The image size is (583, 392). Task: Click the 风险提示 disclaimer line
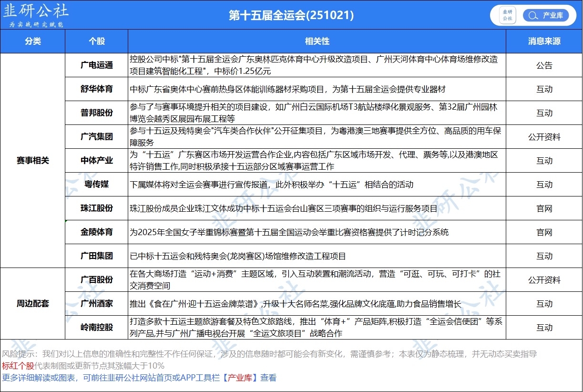click(269, 354)
